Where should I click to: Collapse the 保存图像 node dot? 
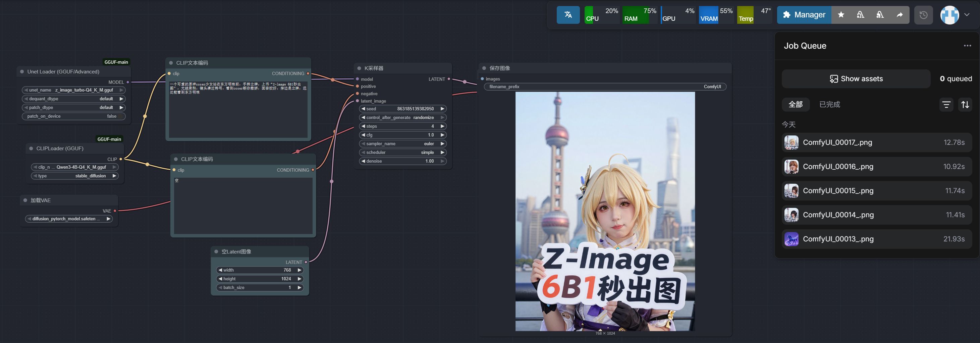[484, 68]
